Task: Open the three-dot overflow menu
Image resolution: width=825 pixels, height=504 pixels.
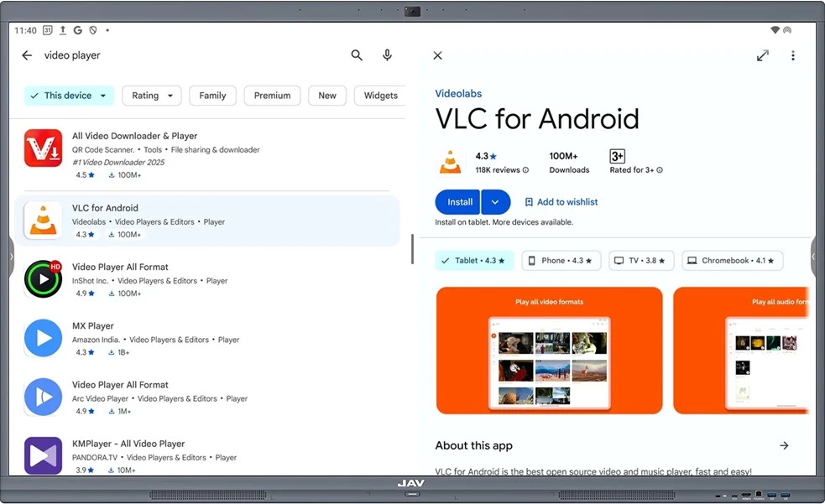Action: pyautogui.click(x=793, y=55)
